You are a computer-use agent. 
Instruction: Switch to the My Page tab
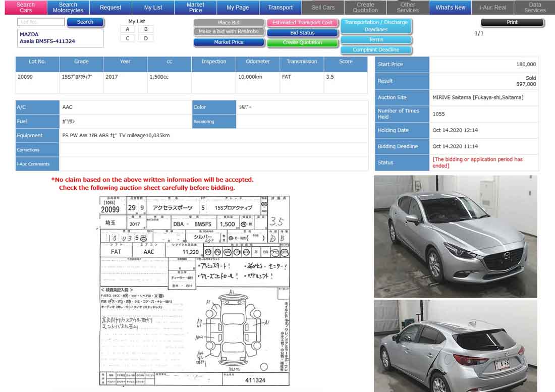238,8
